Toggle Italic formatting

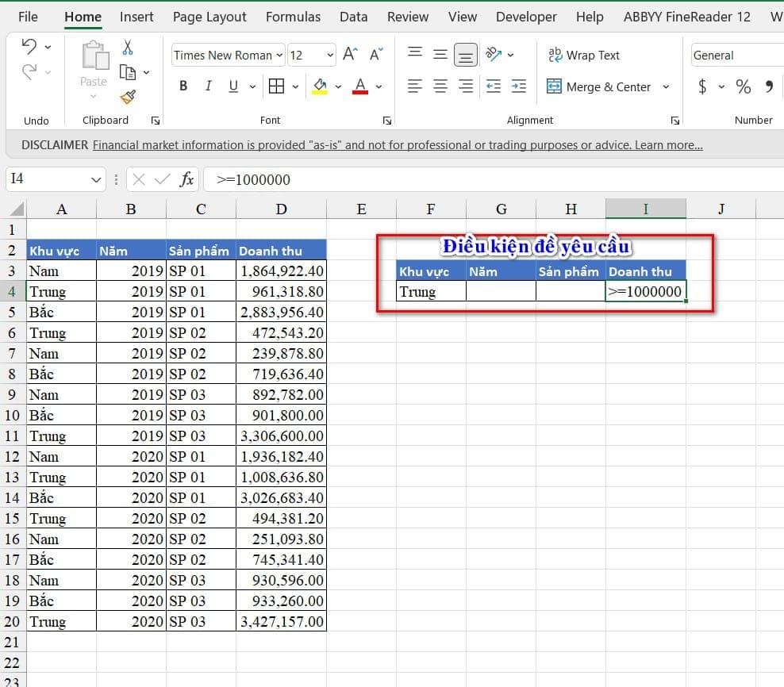pyautogui.click(x=209, y=86)
